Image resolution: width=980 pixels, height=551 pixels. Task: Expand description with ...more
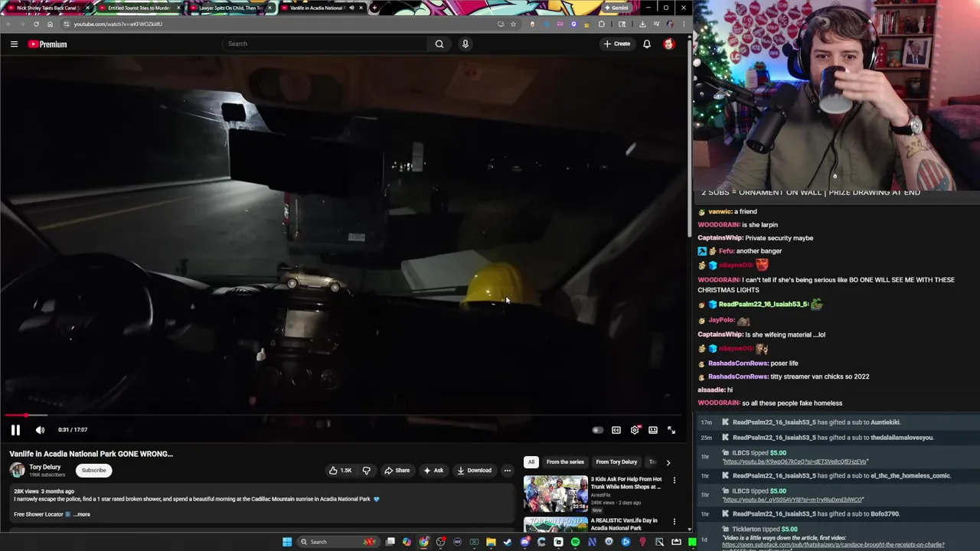click(x=81, y=514)
